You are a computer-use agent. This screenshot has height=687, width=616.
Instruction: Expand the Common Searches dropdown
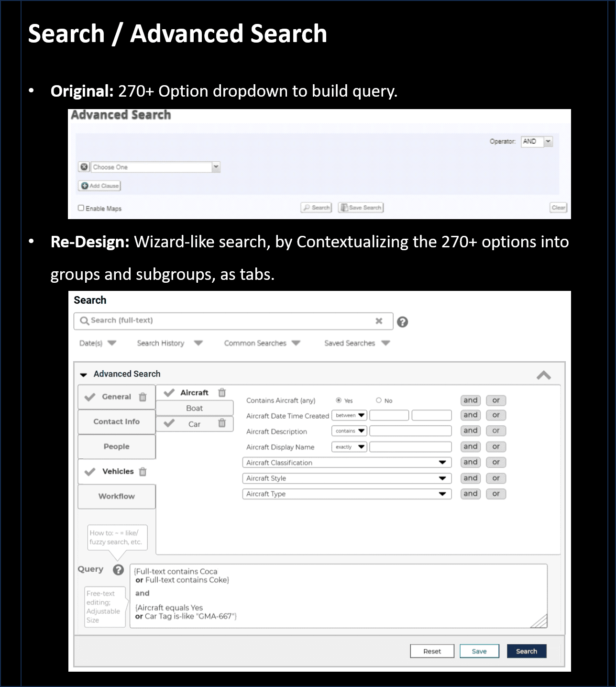pyautogui.click(x=262, y=343)
